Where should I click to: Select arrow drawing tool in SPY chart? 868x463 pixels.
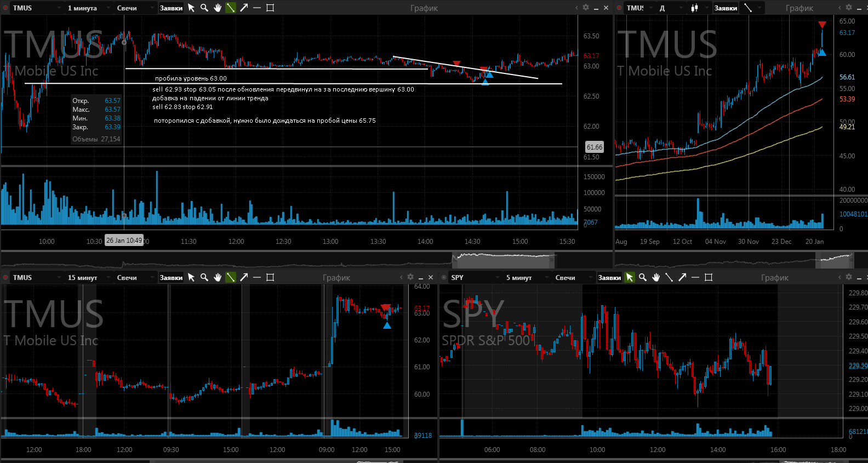pos(682,277)
